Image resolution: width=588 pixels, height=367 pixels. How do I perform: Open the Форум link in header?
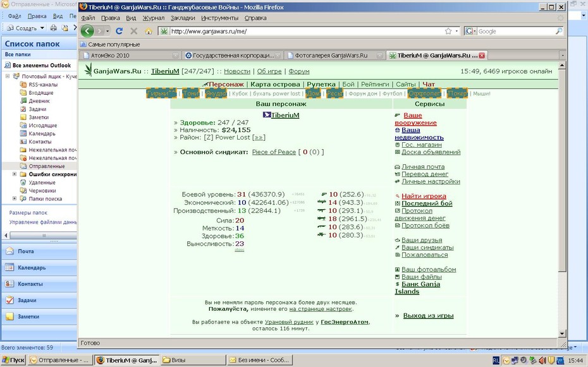pyautogui.click(x=299, y=71)
